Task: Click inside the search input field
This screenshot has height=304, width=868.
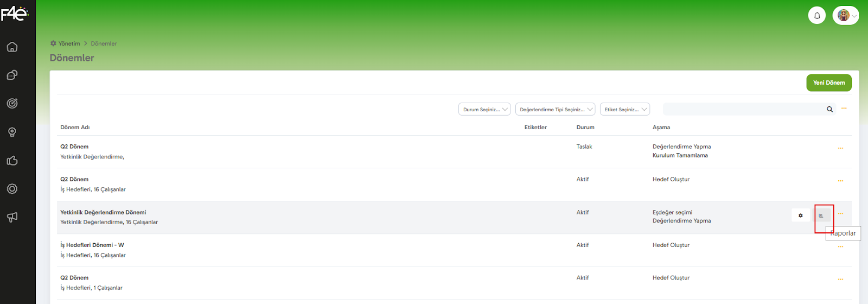Action: [743, 109]
